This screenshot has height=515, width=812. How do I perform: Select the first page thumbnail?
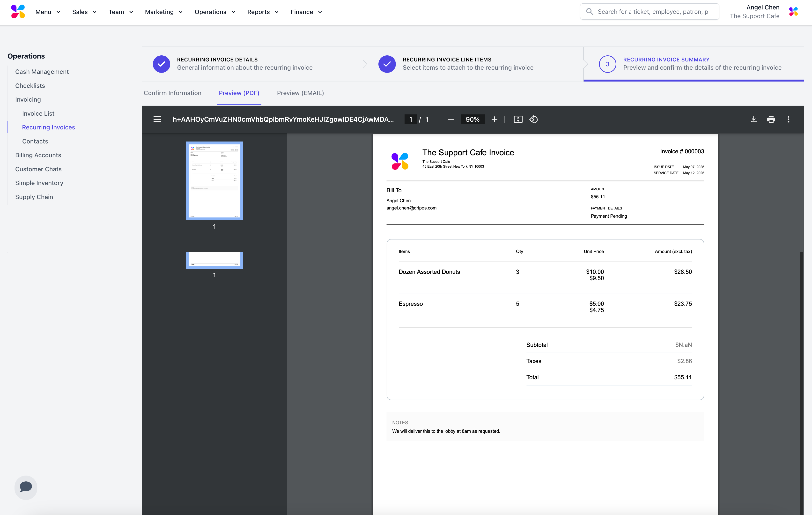214,181
